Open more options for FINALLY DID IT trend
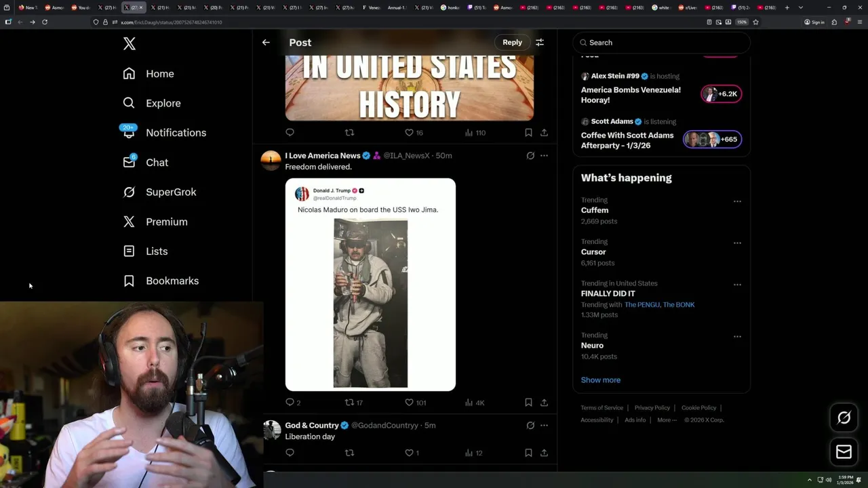This screenshot has height=488, width=868. 737,285
